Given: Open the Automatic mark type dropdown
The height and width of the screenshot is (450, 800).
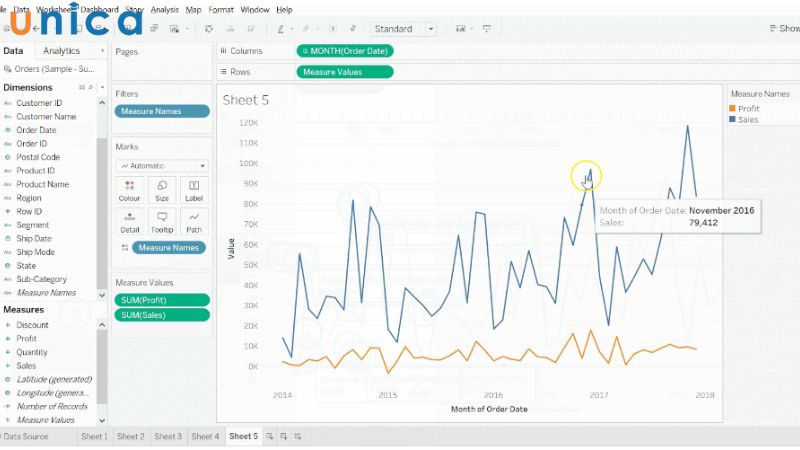Looking at the screenshot, I should coord(162,166).
